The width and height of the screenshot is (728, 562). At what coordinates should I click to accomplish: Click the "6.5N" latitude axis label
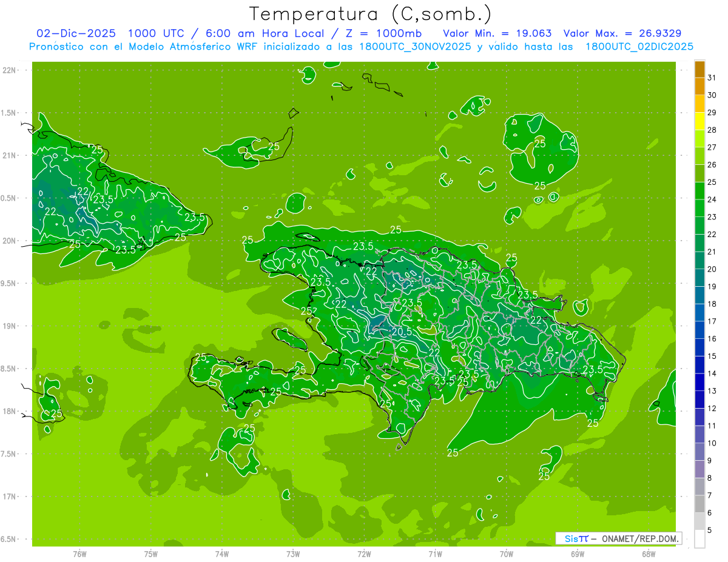coord(9,540)
